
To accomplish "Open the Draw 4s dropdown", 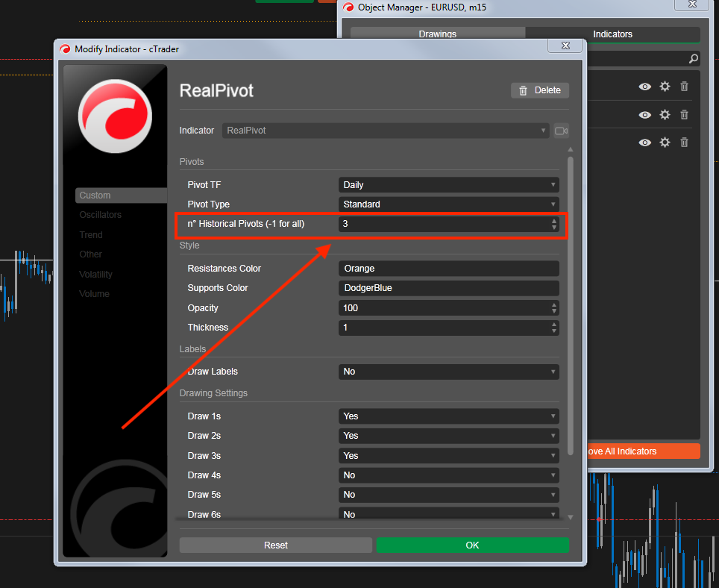I will coord(448,475).
